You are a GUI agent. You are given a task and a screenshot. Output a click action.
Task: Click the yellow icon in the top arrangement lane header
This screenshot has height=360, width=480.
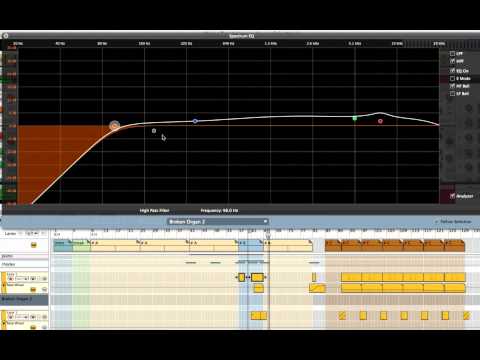(x=33, y=245)
